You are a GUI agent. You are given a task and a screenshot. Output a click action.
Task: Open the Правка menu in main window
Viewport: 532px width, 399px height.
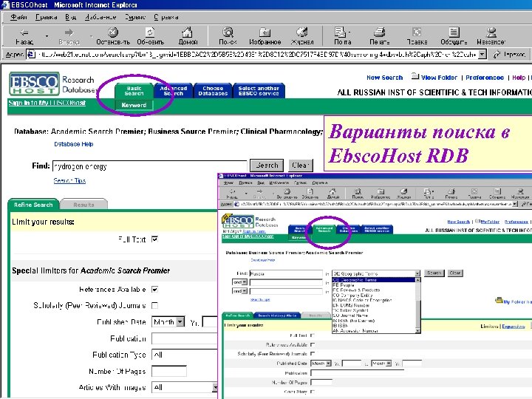pos(46,17)
